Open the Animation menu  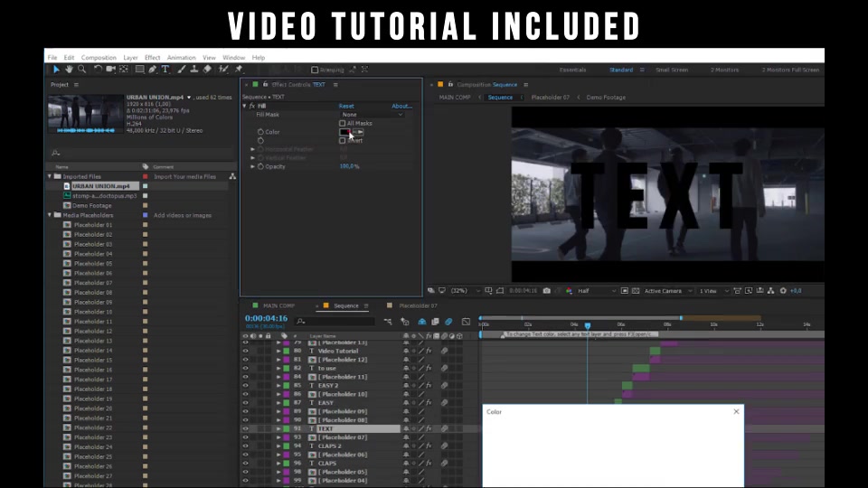(181, 58)
